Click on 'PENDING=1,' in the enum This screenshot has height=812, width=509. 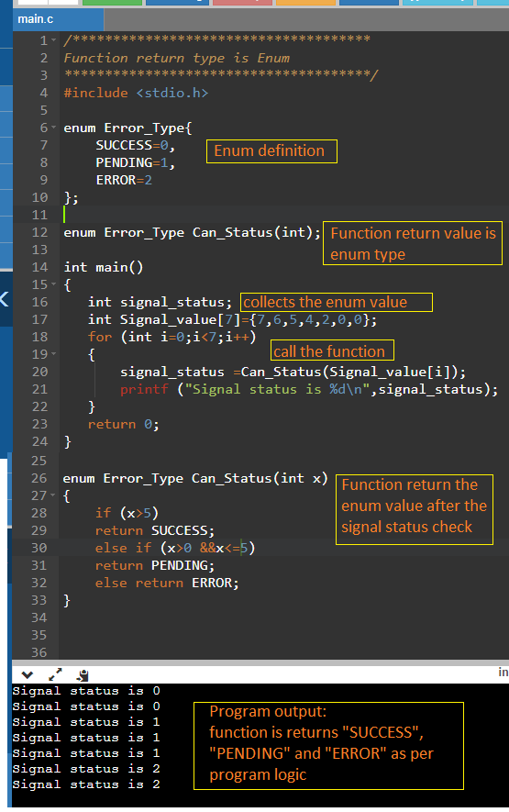136,162
